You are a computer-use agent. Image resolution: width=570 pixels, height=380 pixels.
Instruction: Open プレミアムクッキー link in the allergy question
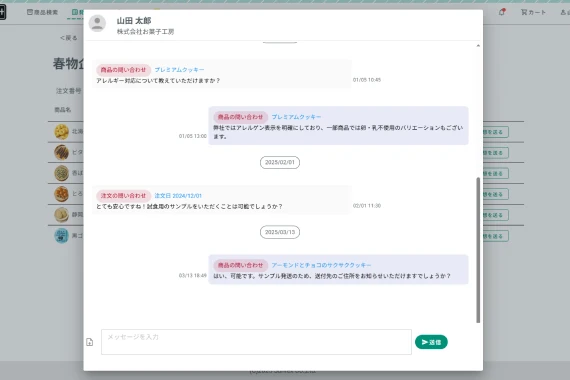[179, 69]
